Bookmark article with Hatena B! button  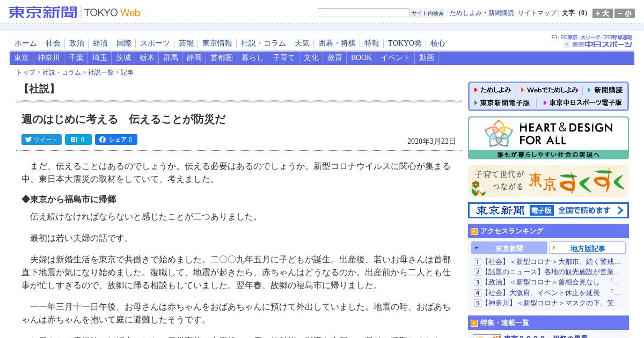coord(78,139)
